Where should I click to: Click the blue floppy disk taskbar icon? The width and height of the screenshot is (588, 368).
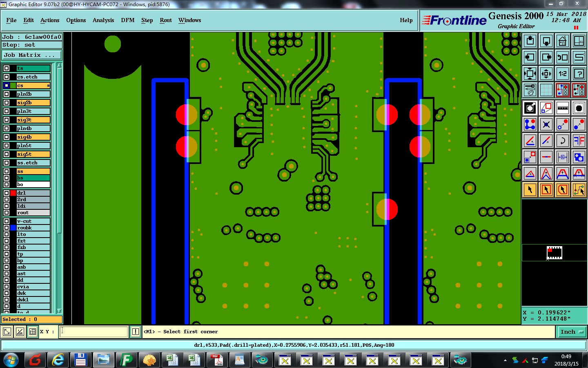tap(80, 360)
